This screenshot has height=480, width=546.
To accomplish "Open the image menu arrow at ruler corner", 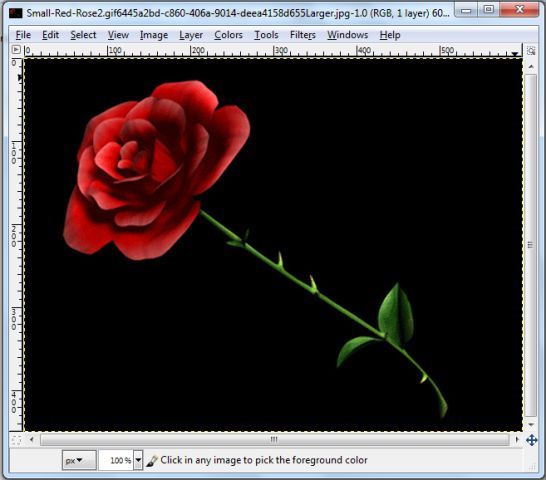I will click(x=16, y=50).
